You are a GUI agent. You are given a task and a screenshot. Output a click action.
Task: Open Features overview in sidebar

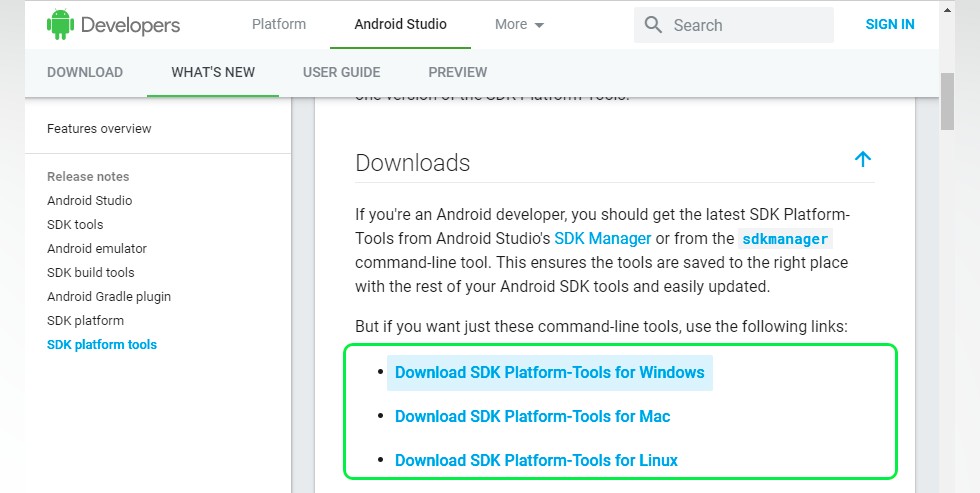[x=99, y=128]
